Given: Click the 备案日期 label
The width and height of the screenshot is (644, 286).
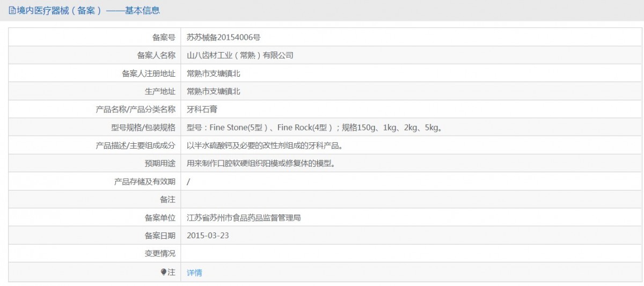Looking at the screenshot, I should (x=160, y=235).
